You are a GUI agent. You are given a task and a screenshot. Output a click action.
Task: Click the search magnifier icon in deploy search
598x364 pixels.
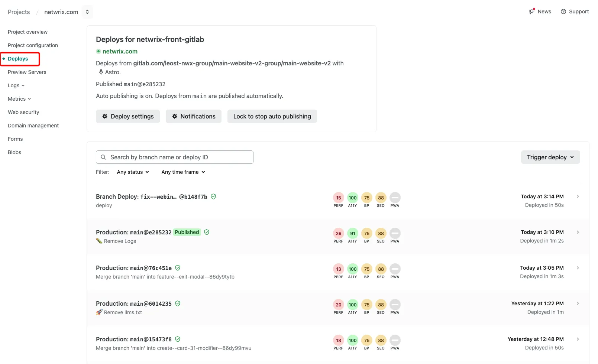(x=103, y=157)
